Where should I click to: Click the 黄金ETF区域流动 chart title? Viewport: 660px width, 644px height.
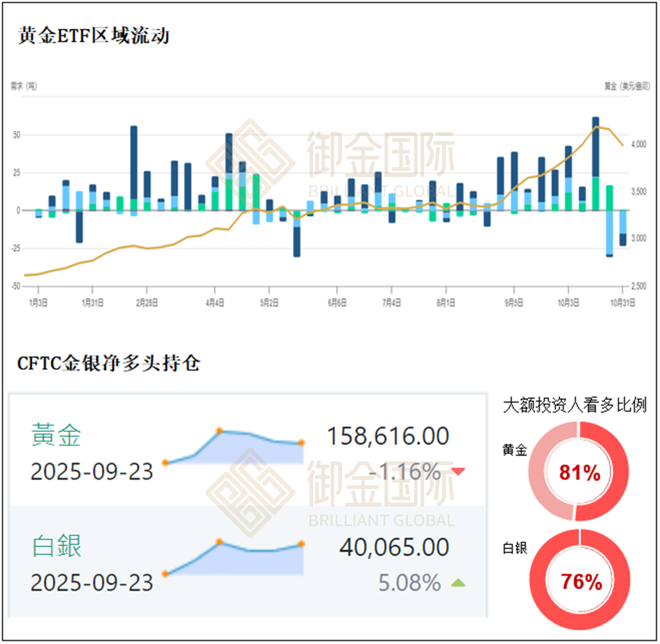coord(94,36)
